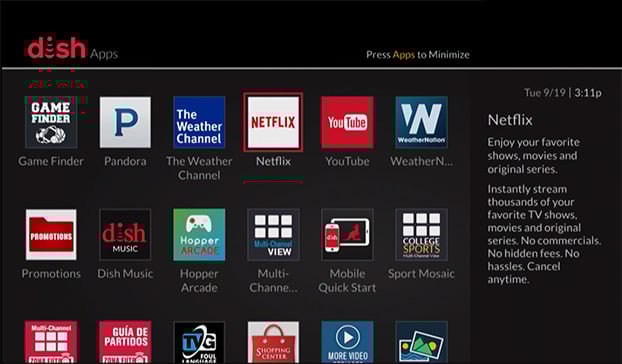This screenshot has width=622, height=364.
Task: Click the Netflix heading in details panel
Action: point(510,120)
